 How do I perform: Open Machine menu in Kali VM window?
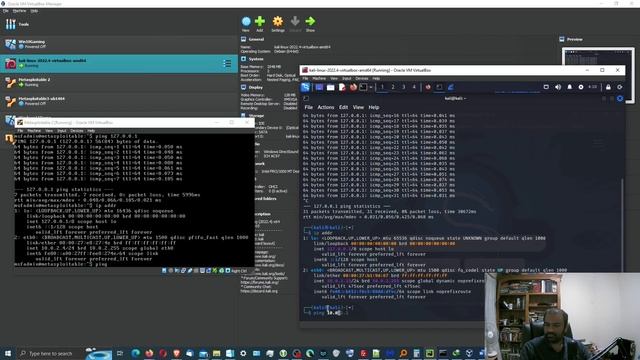pyautogui.click(x=319, y=78)
